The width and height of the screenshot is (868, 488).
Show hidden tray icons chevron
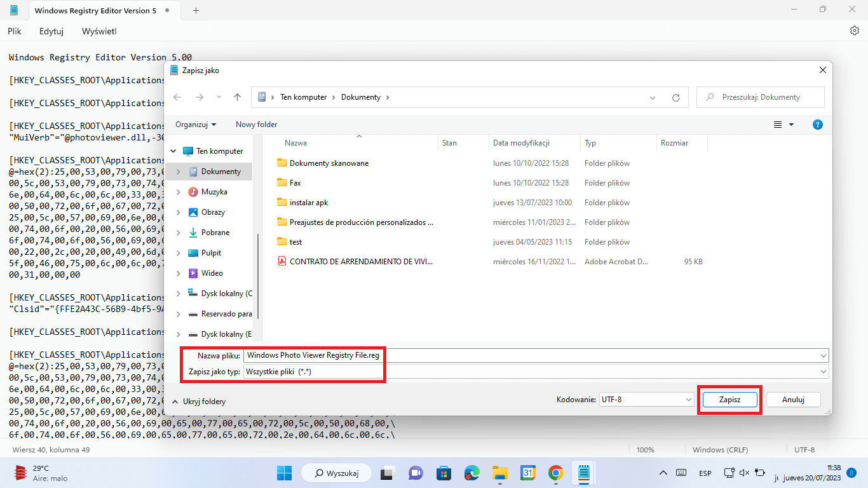663,473
